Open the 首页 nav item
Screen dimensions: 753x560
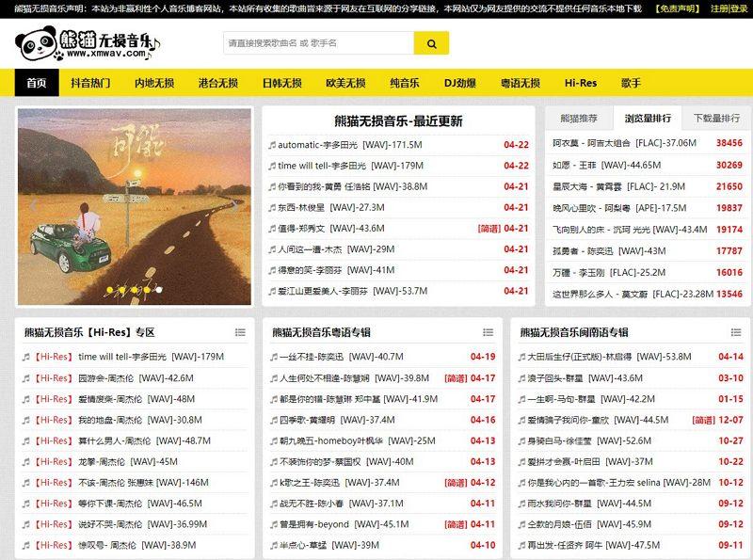point(37,83)
